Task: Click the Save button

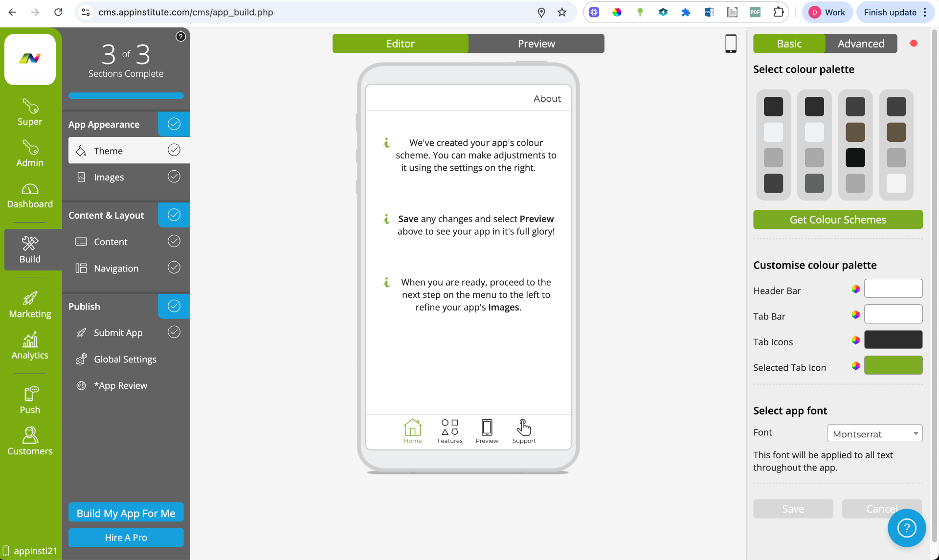Action: [793, 509]
